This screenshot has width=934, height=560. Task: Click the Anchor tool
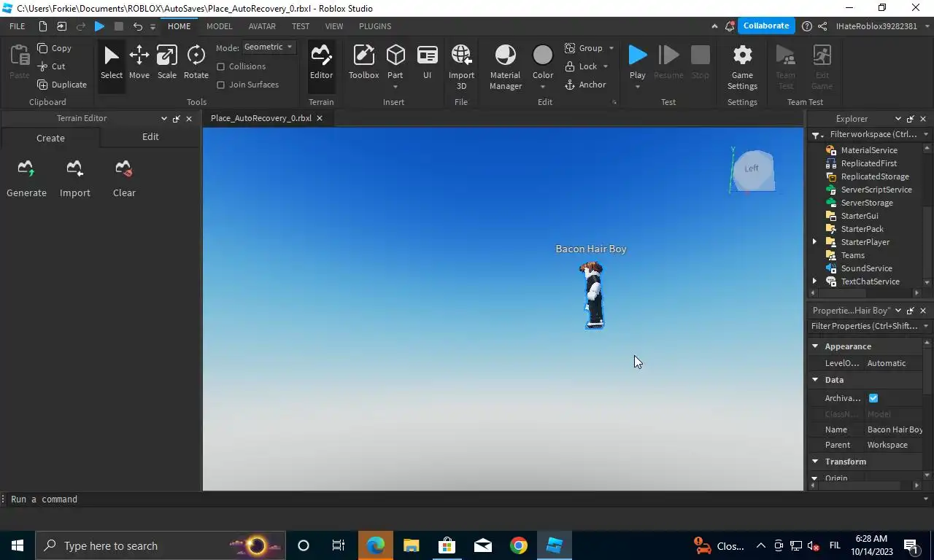pyautogui.click(x=585, y=85)
